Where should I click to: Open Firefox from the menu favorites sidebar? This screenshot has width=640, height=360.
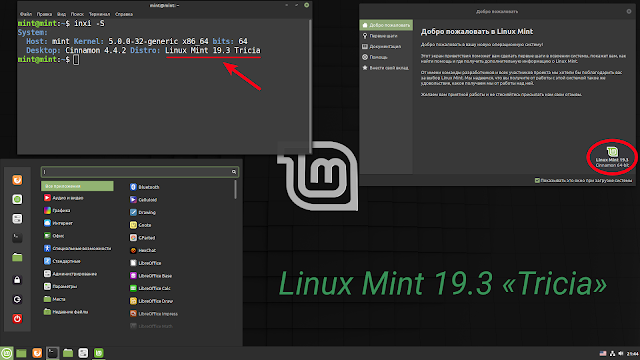click(x=17, y=180)
